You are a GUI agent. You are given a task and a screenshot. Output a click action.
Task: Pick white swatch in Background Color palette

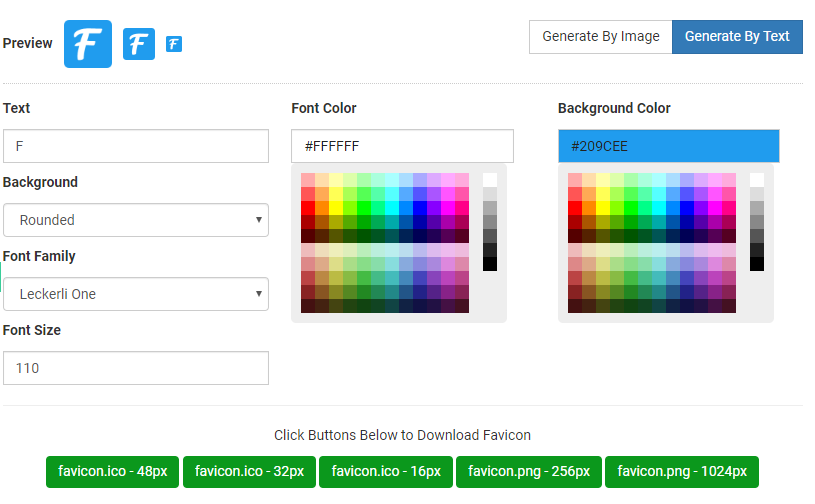[757, 180]
